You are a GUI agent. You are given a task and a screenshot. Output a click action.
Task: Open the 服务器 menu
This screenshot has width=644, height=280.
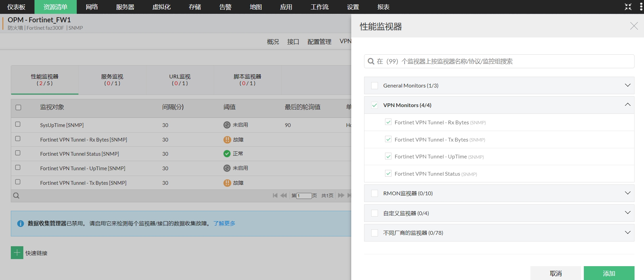pyautogui.click(x=125, y=7)
